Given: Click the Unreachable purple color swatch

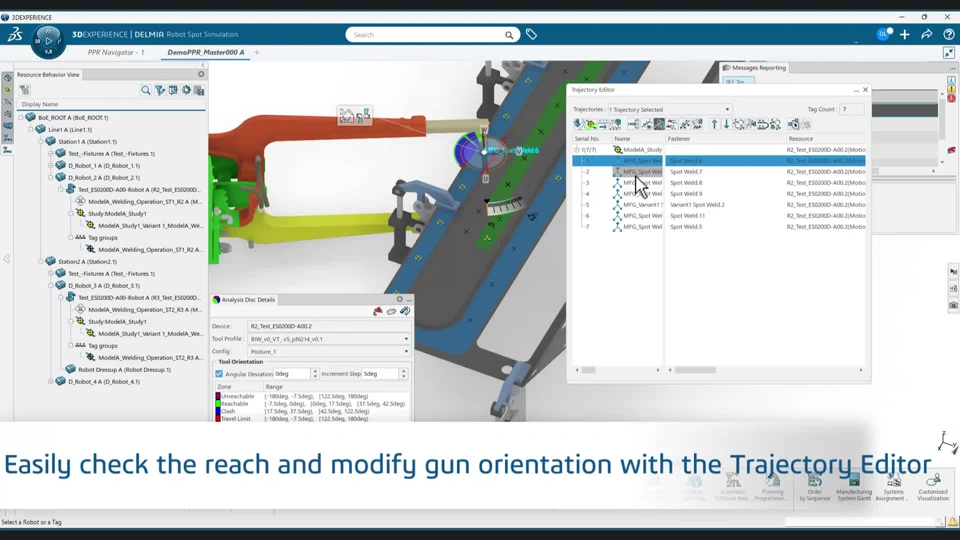Looking at the screenshot, I should [x=218, y=396].
